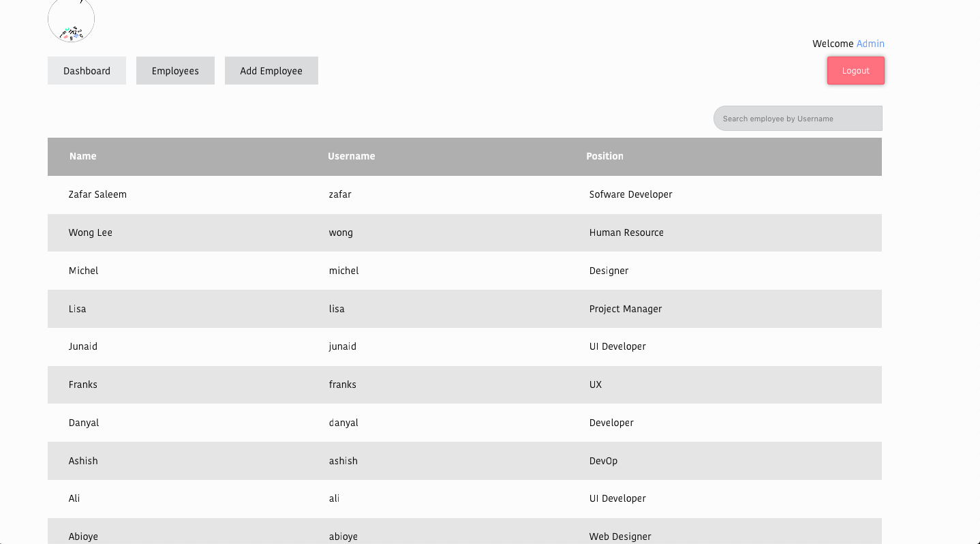Screen dimensions: 980x544
Task: Go to the Employees page
Action: (175, 71)
